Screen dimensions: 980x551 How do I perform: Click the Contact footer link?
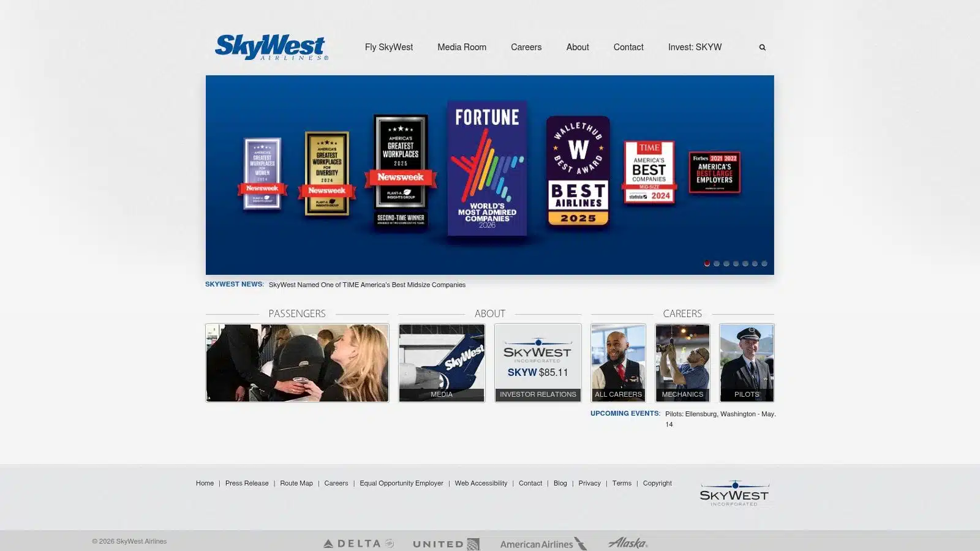pyautogui.click(x=530, y=483)
